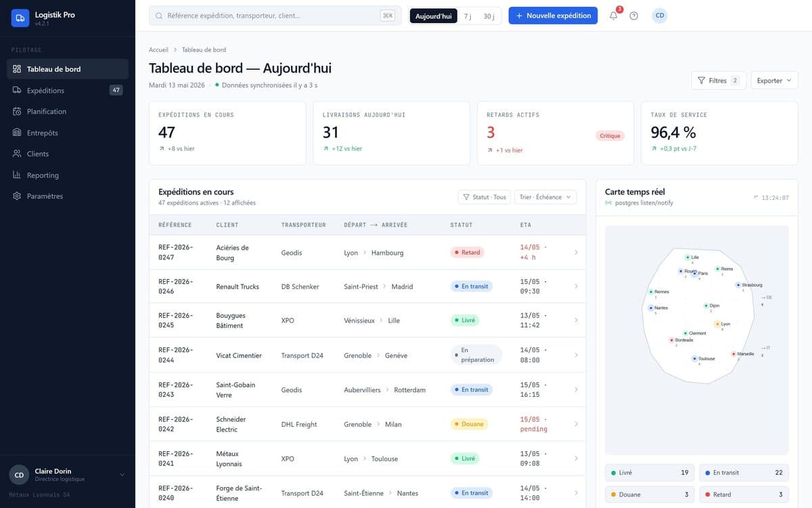Click the search magnifier icon
Image resolution: width=812 pixels, height=508 pixels.
click(159, 16)
